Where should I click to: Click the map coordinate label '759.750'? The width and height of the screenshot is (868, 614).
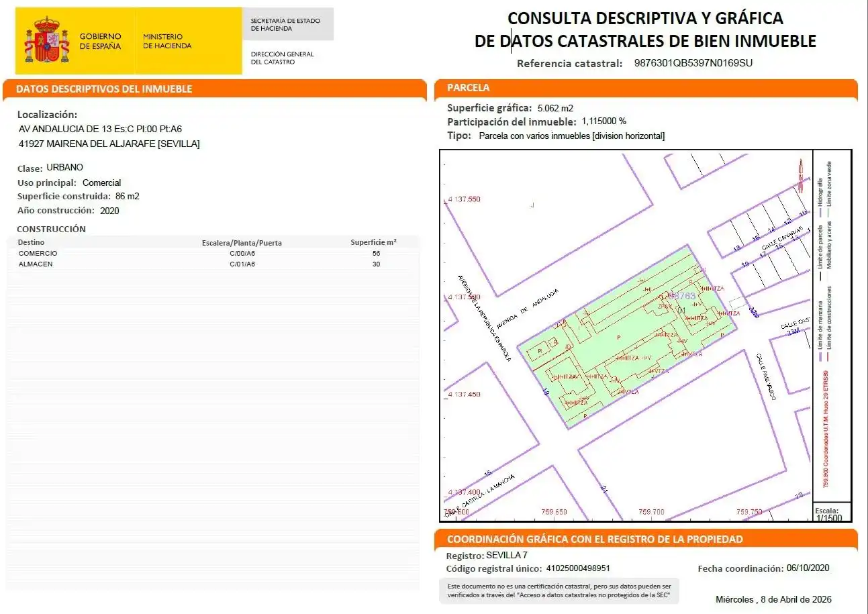click(749, 512)
